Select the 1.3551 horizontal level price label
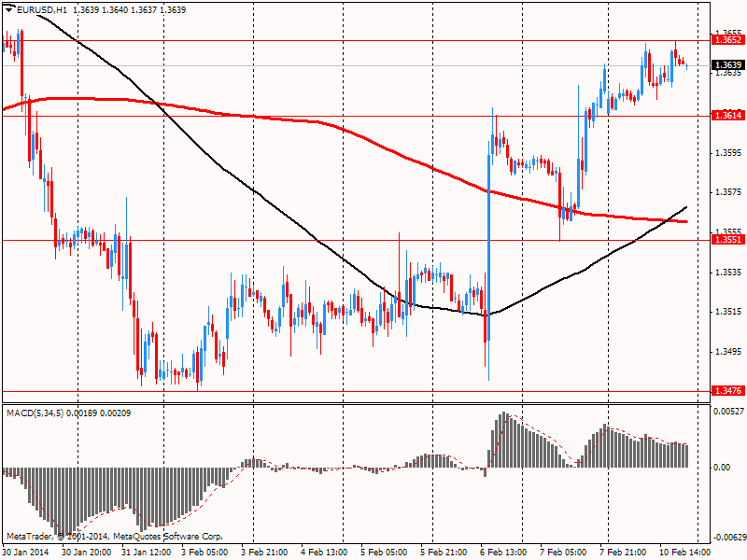Screen dimensions: 747x560 (x=727, y=240)
